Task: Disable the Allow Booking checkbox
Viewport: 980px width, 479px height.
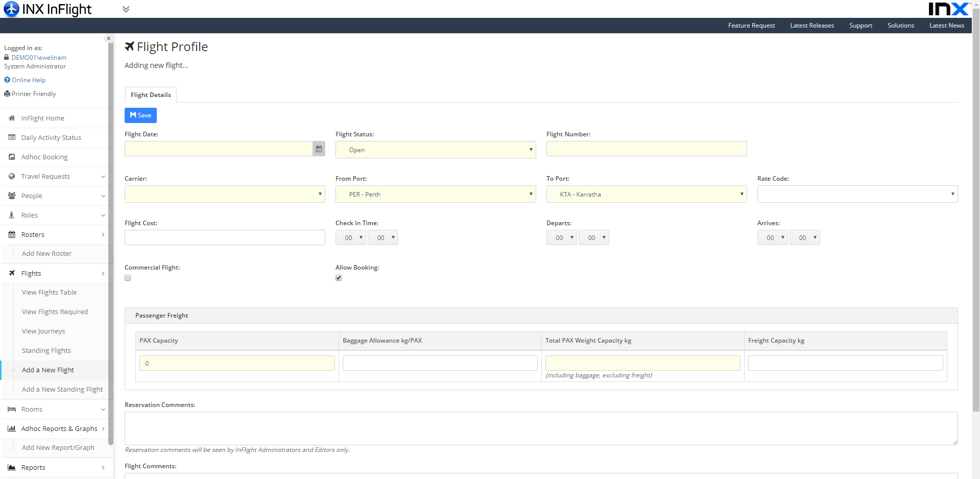Action: 338,278
